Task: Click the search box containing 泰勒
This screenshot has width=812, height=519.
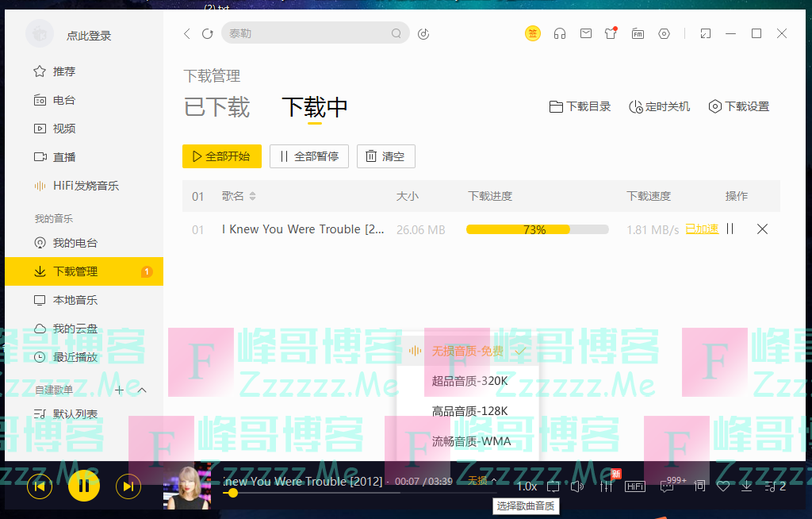Action: click(309, 33)
